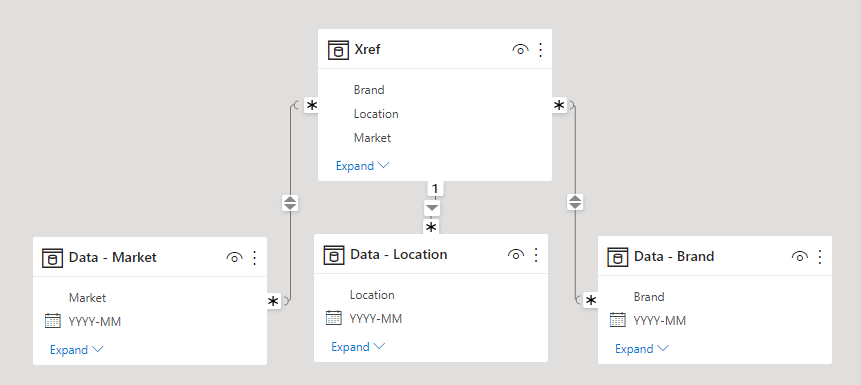Screen dimensions: 861x385
Task: Select YYYY-MM field in Data - Market
Action: (x=95, y=322)
